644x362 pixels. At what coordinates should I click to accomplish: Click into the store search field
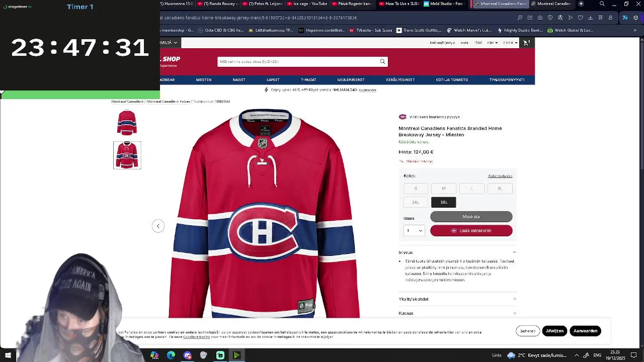click(x=298, y=61)
